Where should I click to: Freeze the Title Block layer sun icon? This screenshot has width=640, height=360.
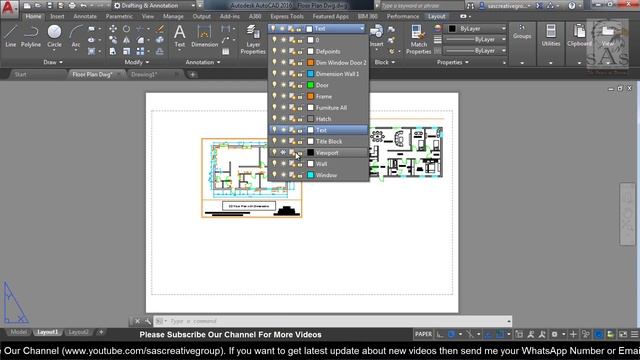[x=283, y=141]
